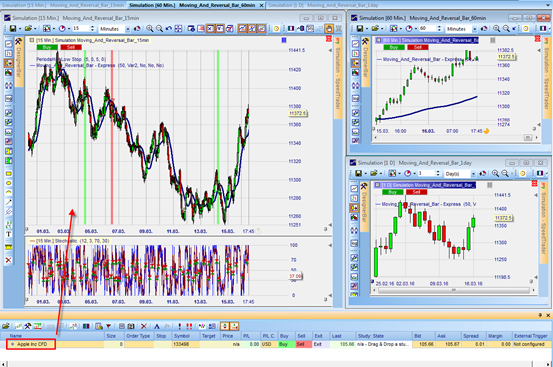
Task: Click double red exclamation icon in bottom toolbar
Action: (189, 326)
